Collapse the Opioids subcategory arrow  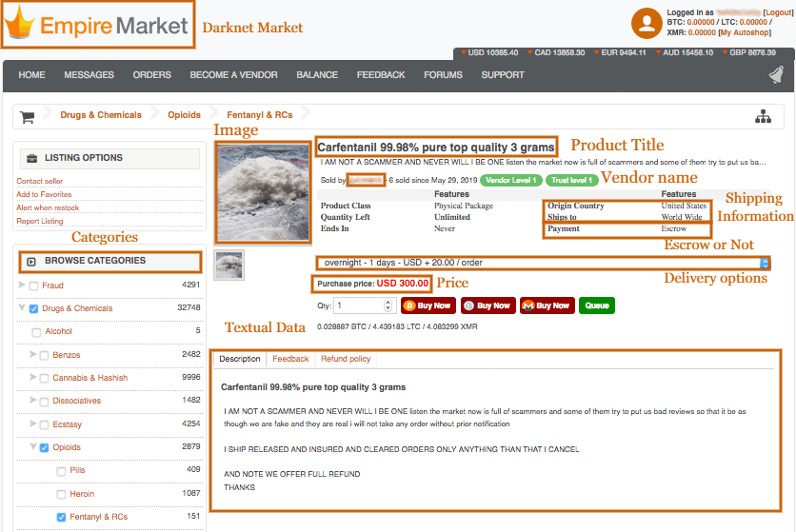(x=33, y=446)
